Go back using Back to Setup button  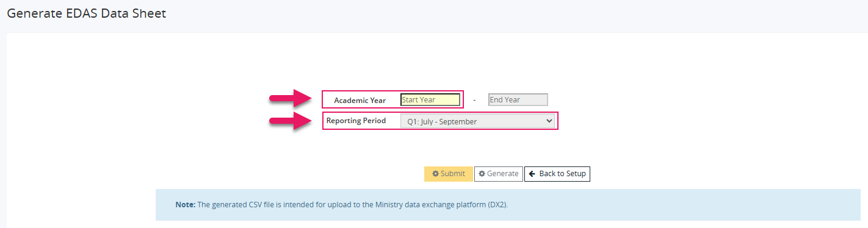click(557, 174)
